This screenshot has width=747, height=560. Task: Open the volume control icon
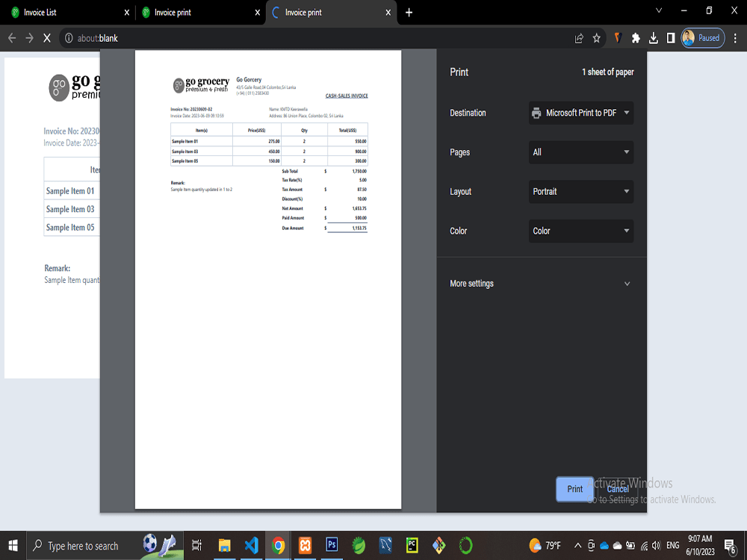pos(657,546)
